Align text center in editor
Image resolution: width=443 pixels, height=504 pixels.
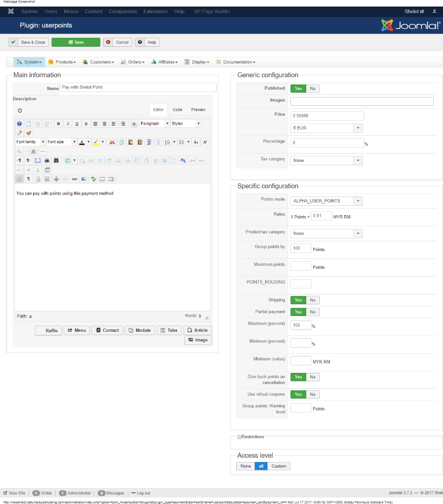point(105,124)
